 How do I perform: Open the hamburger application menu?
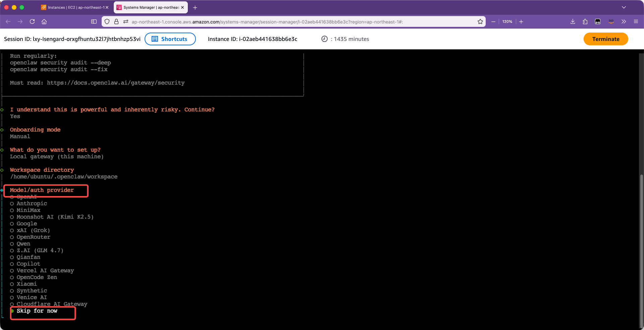point(636,21)
